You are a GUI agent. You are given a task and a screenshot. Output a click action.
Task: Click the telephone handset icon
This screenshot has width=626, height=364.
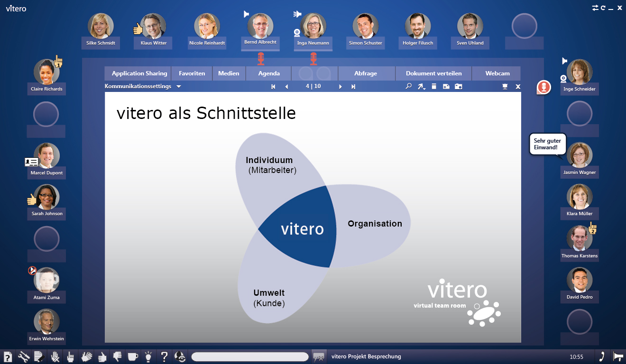click(x=602, y=356)
